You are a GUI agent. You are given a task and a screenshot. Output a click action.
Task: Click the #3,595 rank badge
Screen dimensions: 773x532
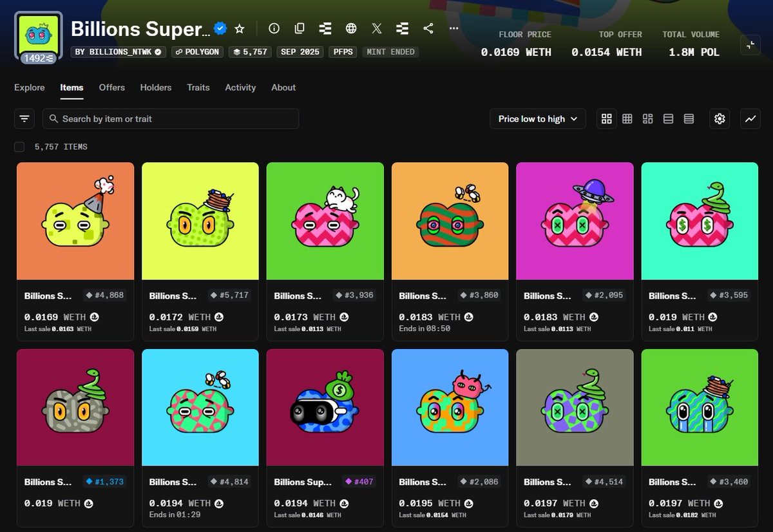729,296
